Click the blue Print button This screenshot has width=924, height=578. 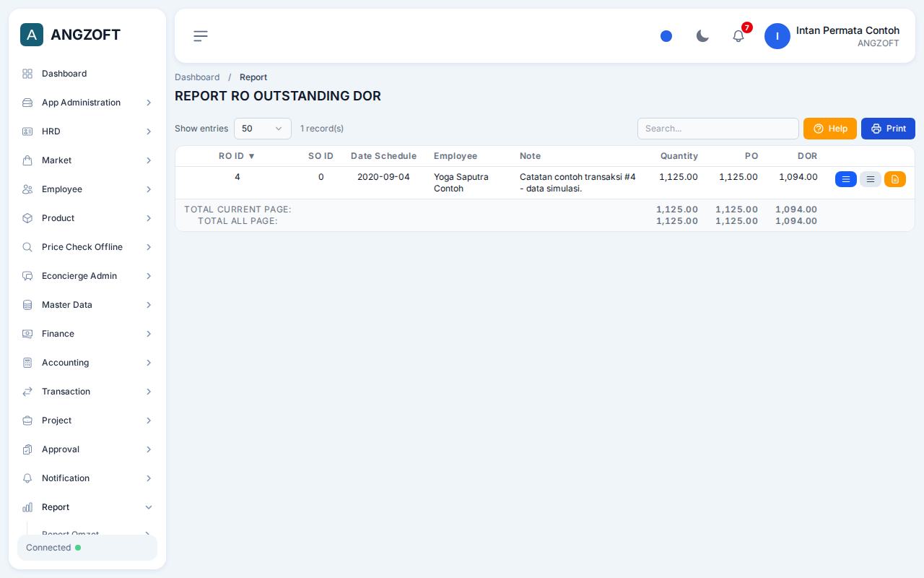[888, 129]
